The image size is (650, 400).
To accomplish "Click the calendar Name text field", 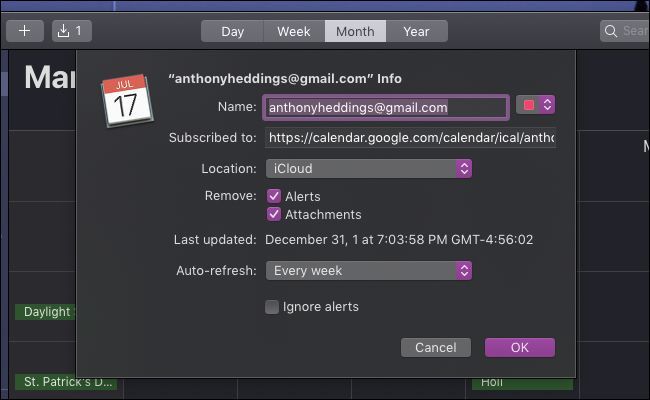I will 386,107.
